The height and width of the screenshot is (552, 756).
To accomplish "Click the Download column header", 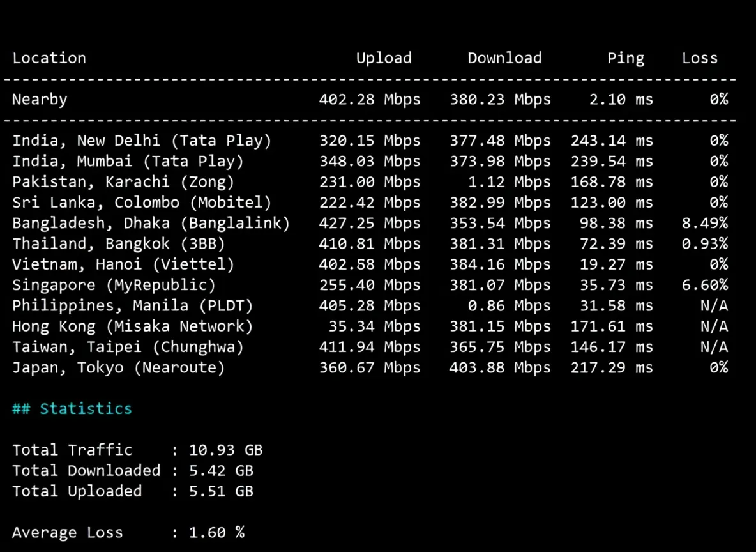I will point(505,58).
